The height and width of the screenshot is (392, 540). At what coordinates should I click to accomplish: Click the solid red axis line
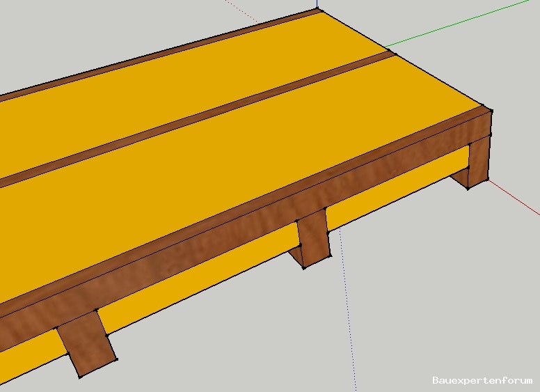pos(514,196)
